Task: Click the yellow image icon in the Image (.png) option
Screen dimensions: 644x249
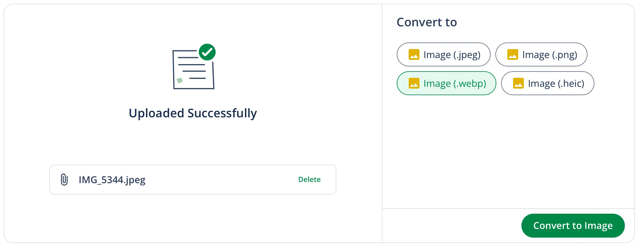Action: 512,54
